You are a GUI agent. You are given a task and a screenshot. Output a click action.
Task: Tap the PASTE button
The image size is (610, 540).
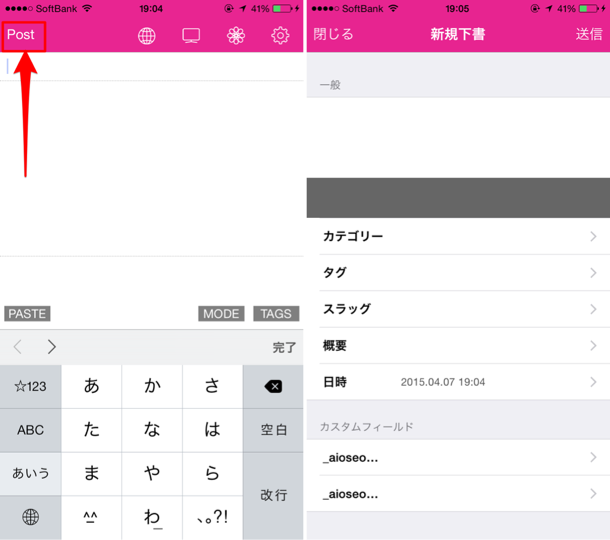pos(27,314)
